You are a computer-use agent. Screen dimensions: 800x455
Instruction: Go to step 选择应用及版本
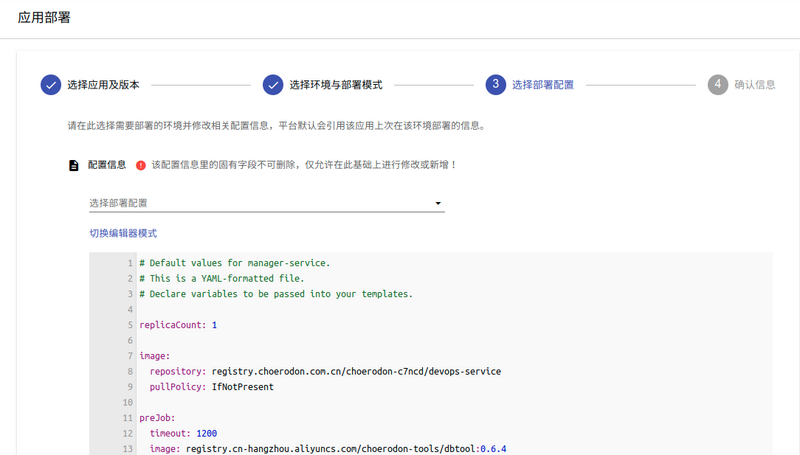103,85
